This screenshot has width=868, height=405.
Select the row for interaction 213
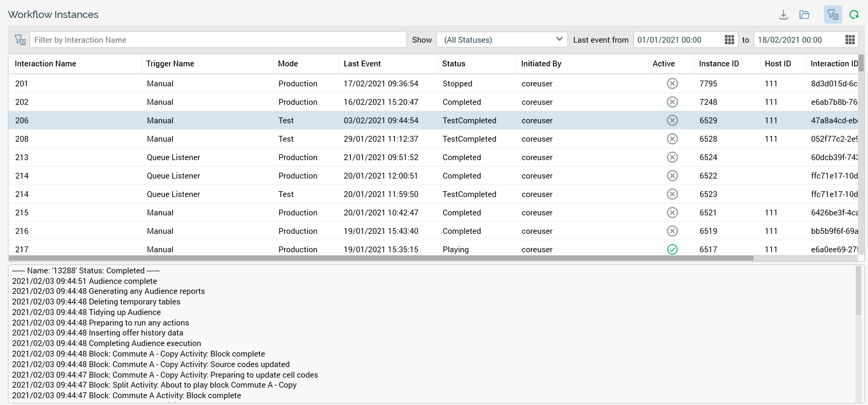tap(316, 157)
